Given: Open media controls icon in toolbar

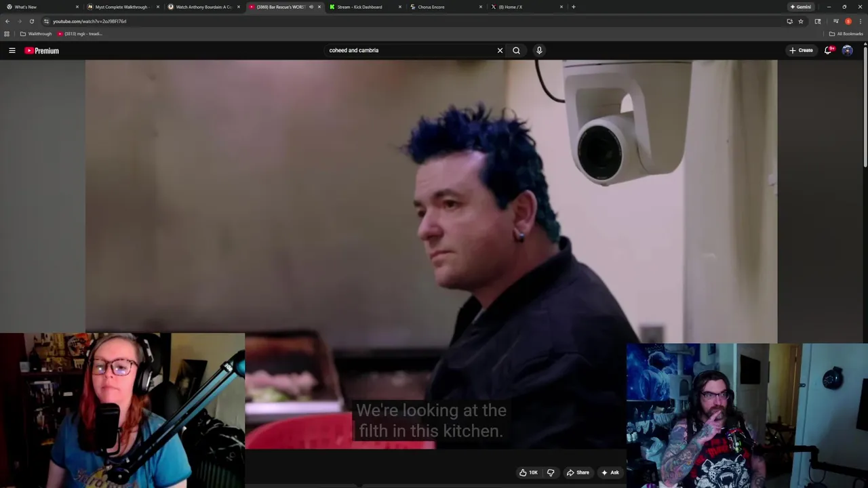Looking at the screenshot, I should coord(835,21).
